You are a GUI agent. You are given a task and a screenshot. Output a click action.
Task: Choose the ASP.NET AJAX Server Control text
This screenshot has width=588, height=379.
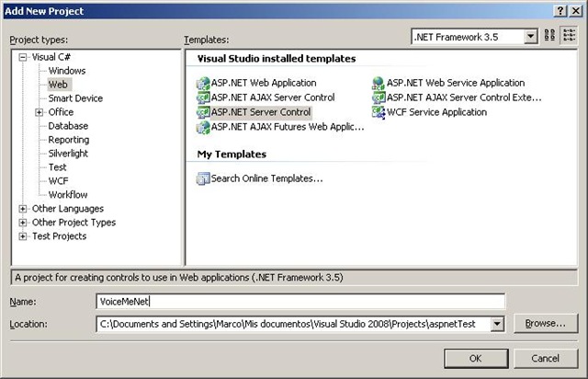point(273,98)
